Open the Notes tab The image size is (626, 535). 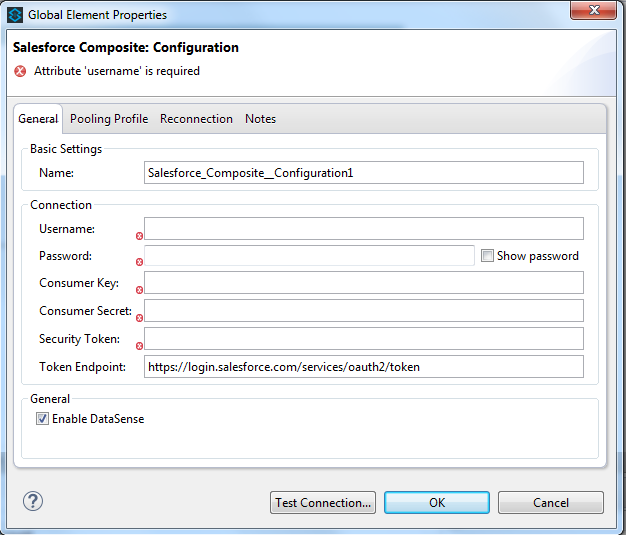point(260,119)
